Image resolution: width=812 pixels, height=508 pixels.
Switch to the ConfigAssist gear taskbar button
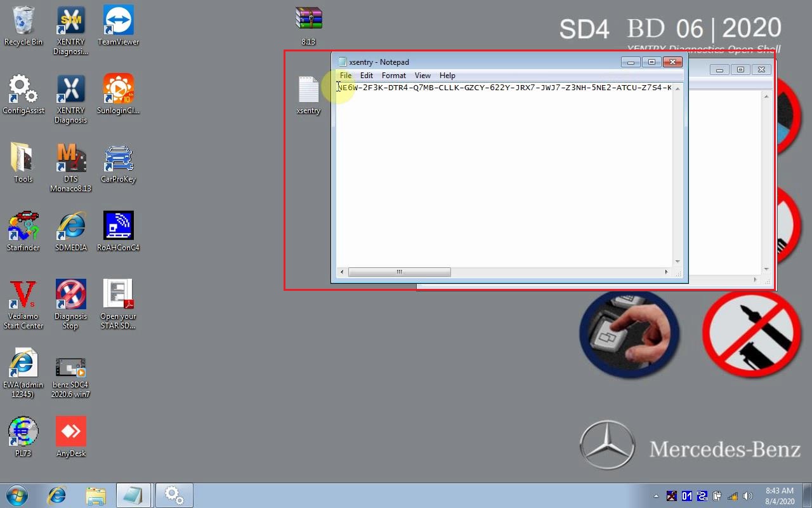point(174,495)
